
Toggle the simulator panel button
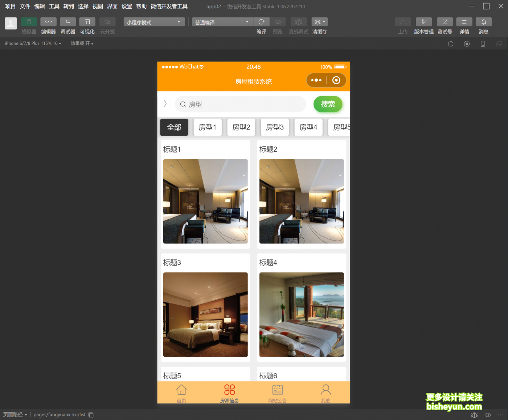pyautogui.click(x=29, y=22)
